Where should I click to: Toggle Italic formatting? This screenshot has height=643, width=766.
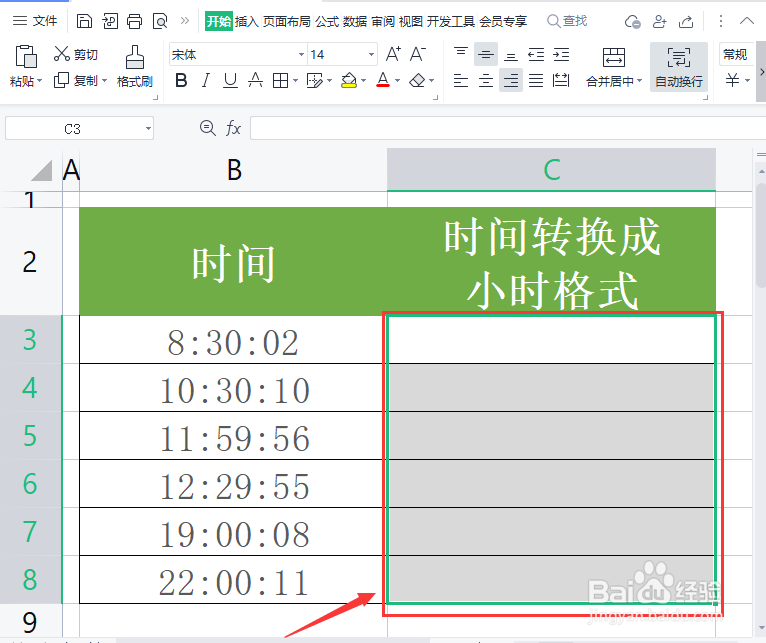coord(206,80)
